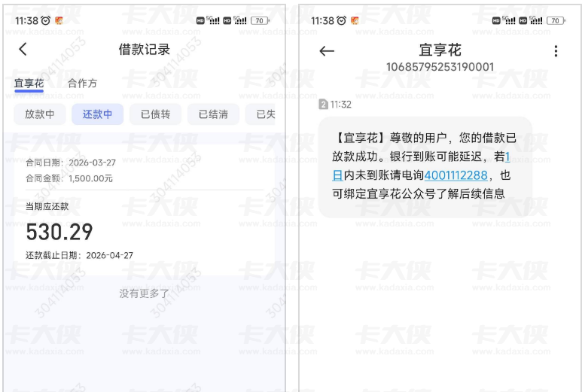Tap the sender number 1068579525319​0001

coord(440,67)
